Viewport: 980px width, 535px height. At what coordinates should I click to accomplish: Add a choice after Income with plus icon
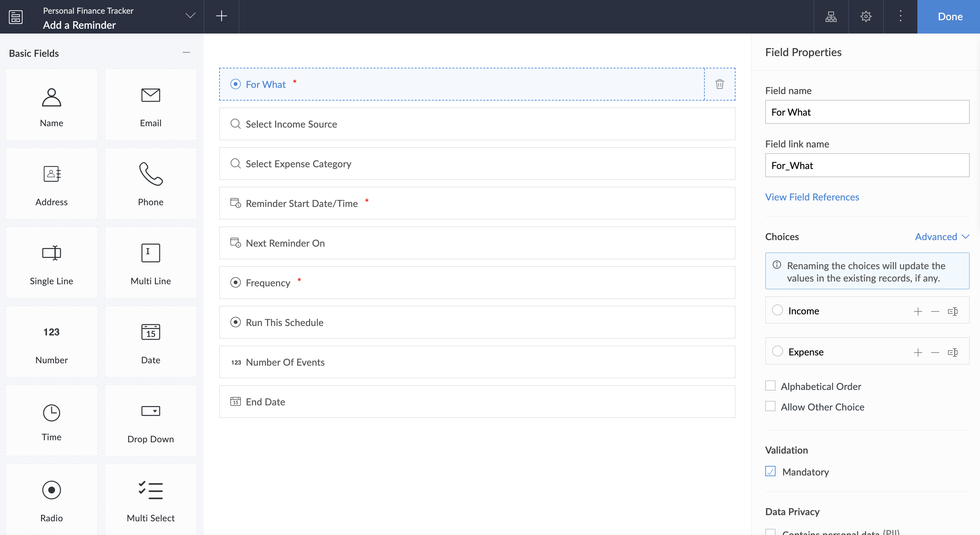[x=918, y=311]
